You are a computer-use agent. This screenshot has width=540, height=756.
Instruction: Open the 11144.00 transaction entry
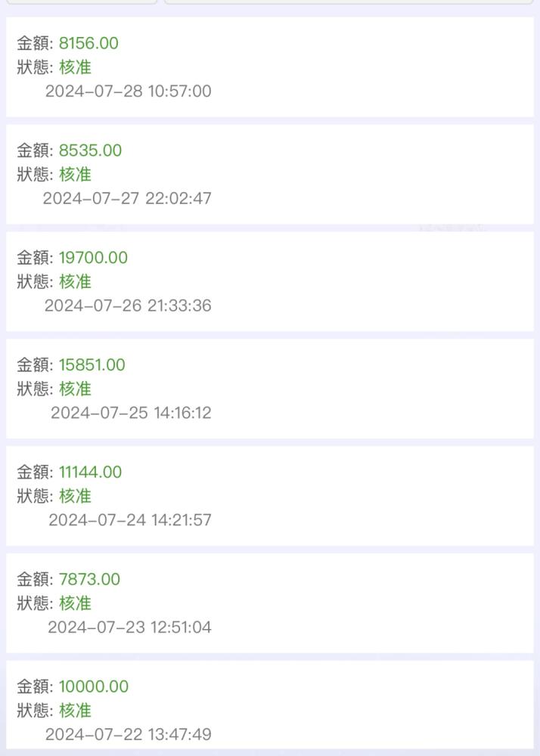269,496
